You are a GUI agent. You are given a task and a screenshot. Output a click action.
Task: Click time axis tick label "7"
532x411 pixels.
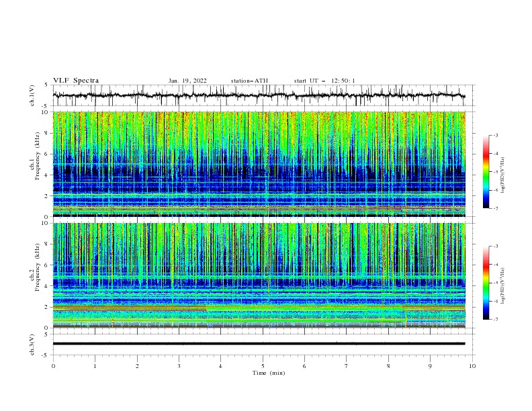tap(347, 366)
